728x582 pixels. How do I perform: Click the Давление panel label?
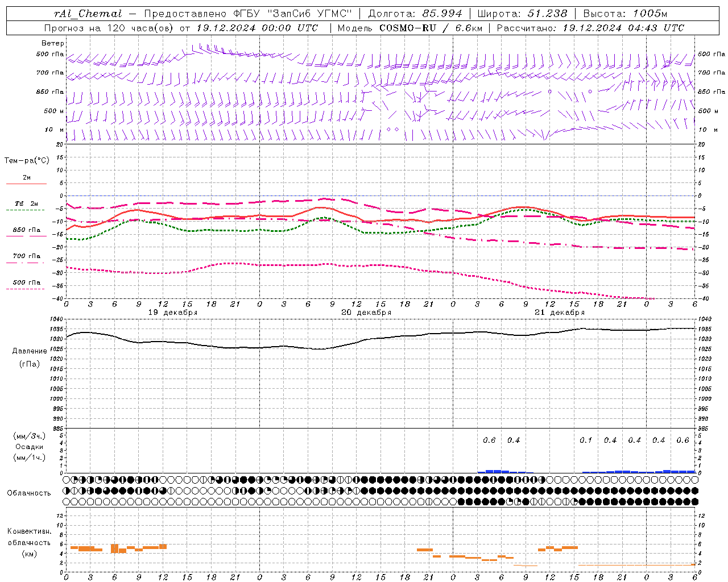[x=30, y=351]
